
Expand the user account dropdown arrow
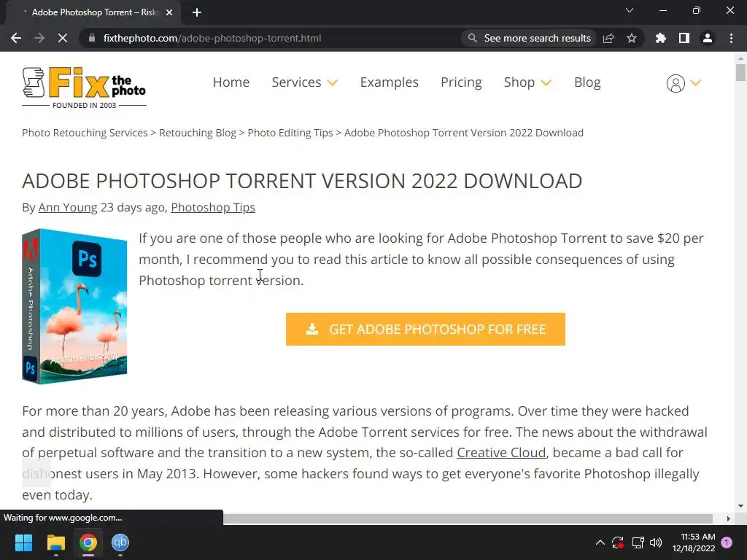click(696, 83)
